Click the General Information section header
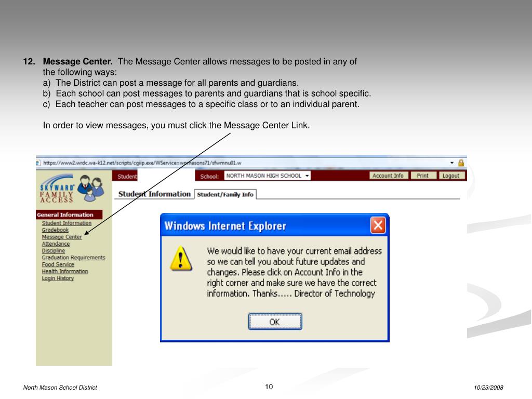 click(69, 215)
